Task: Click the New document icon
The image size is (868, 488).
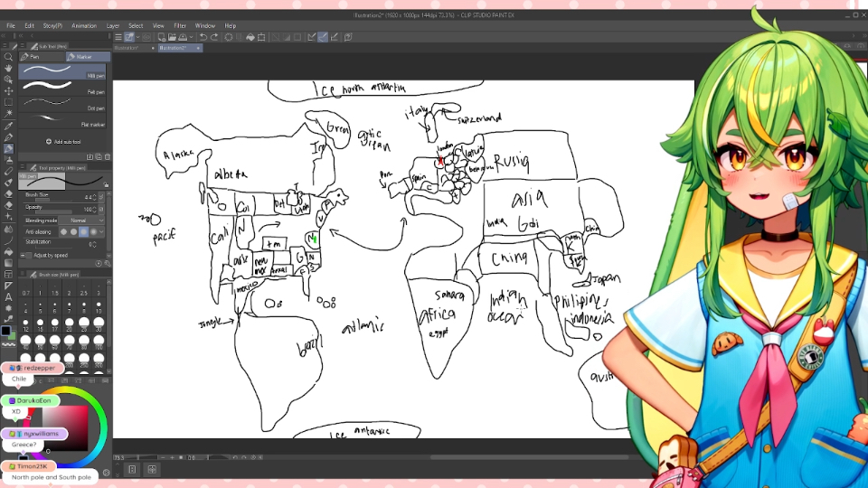Action: (161, 37)
